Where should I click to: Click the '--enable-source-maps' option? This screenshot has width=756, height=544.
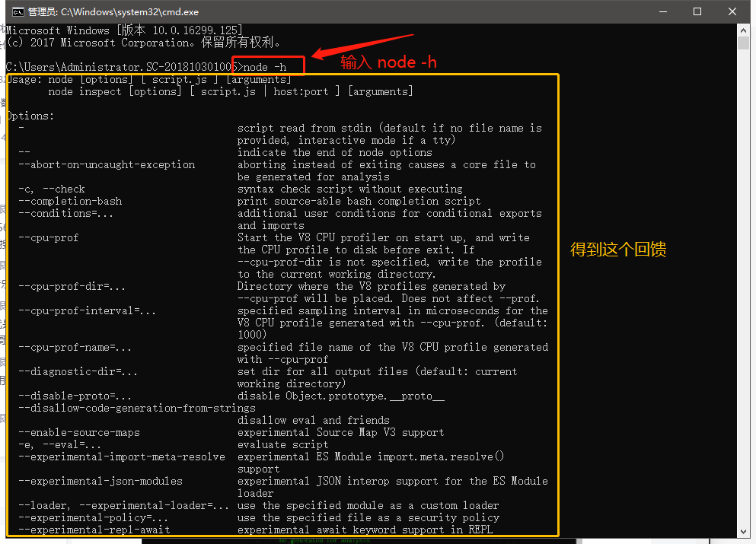pyautogui.click(x=79, y=433)
